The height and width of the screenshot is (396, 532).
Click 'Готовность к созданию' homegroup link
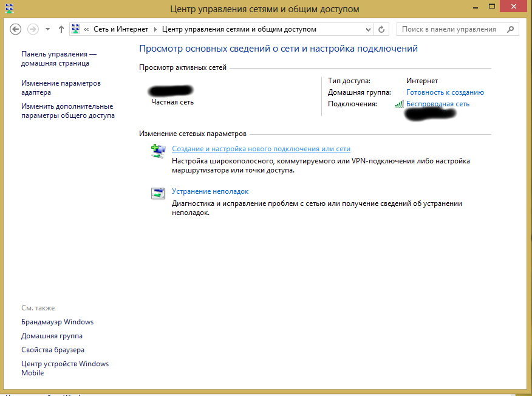(x=445, y=92)
